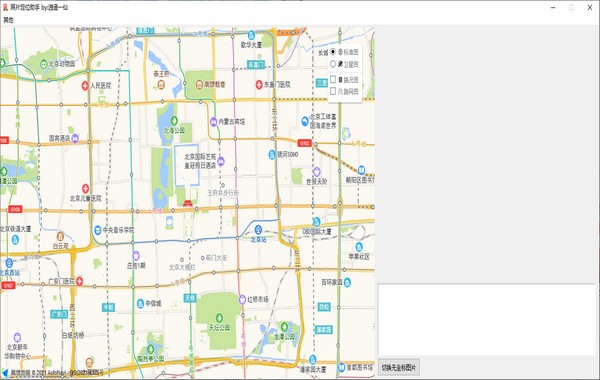This screenshot has height=380, width=600.
Task: Click the 南锣鼓巷 attraction icon
Action: pyautogui.click(x=199, y=85)
